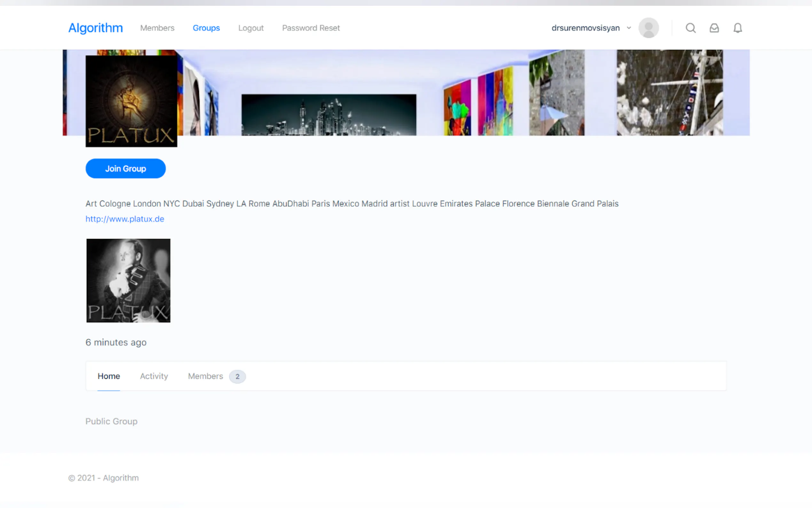Open the PLATUX member portrait thumbnail

click(128, 281)
